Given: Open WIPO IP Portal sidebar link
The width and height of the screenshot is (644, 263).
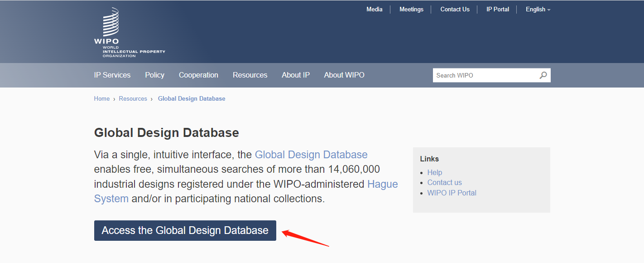Looking at the screenshot, I should tap(452, 193).
